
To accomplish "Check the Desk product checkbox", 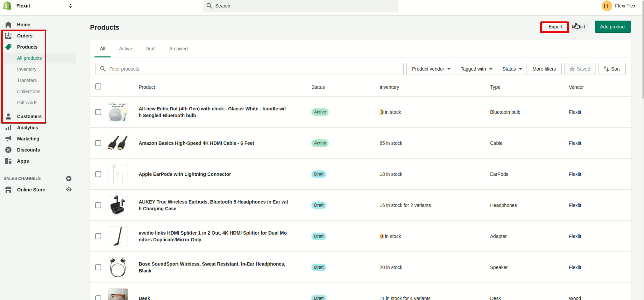I will [x=98, y=298].
